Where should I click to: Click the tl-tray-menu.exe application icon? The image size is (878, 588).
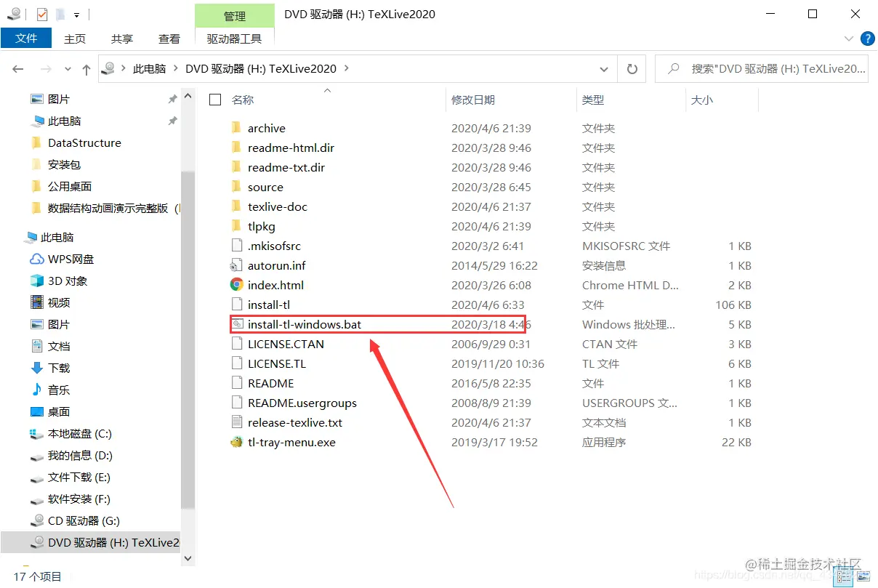(236, 442)
